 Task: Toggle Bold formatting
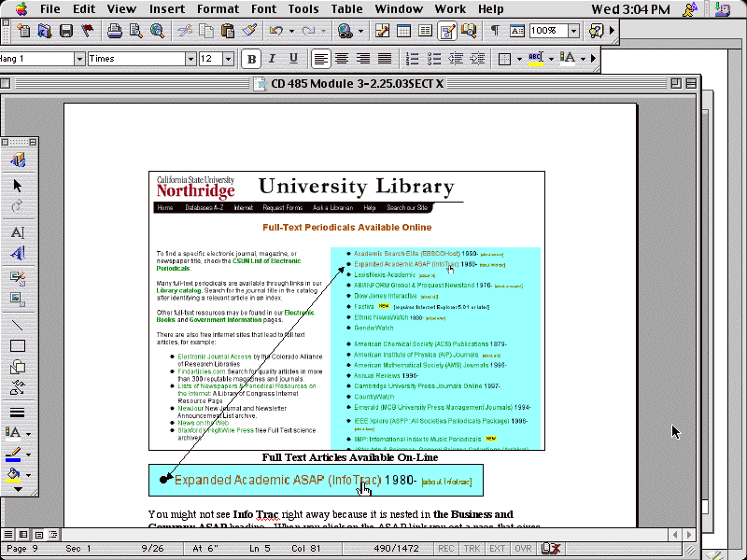[251, 59]
